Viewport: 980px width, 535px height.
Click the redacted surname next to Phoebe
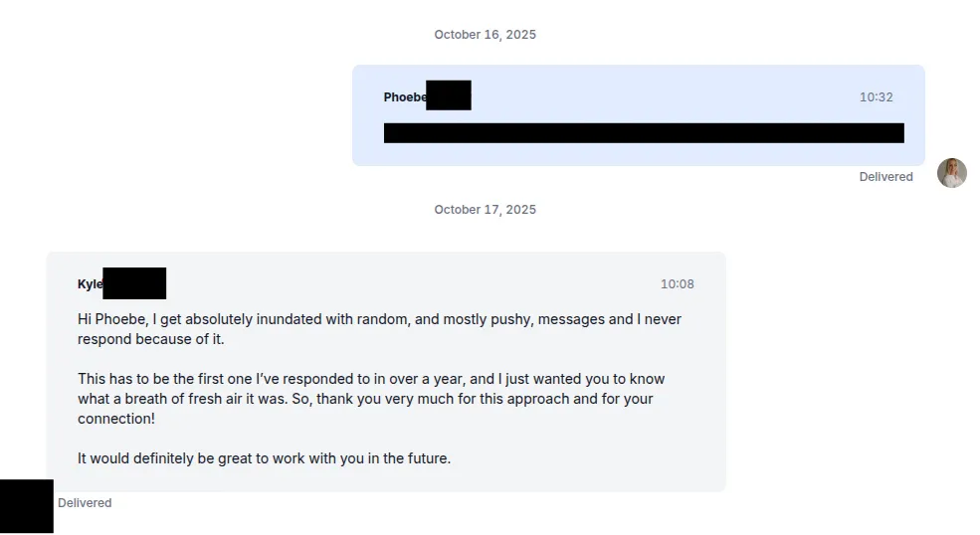click(448, 95)
